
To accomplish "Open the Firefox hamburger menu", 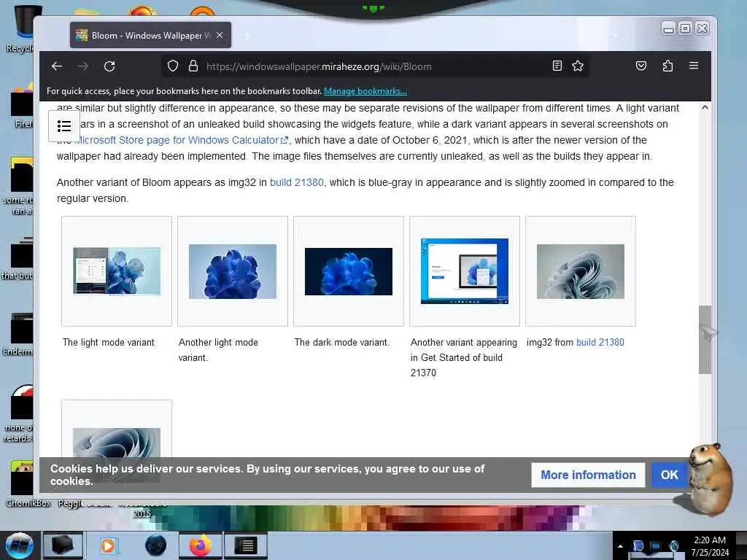I will 694,66.
